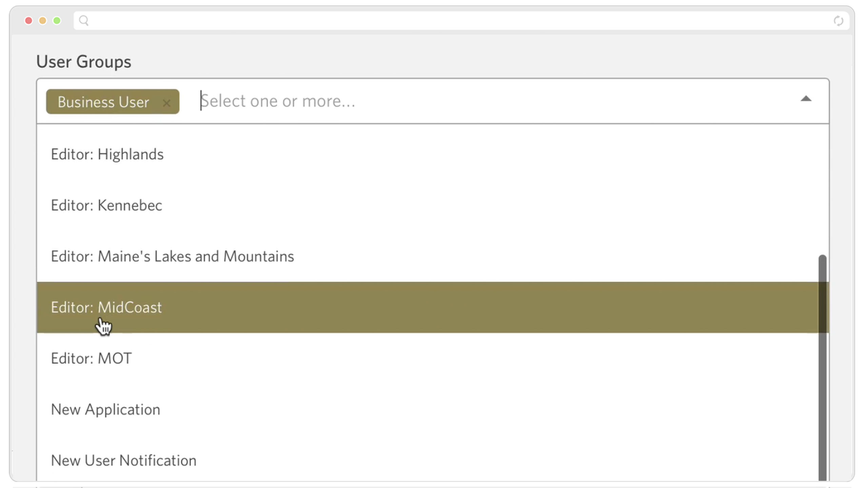Pick the highlighted Editor: MidCoast option

point(433,307)
